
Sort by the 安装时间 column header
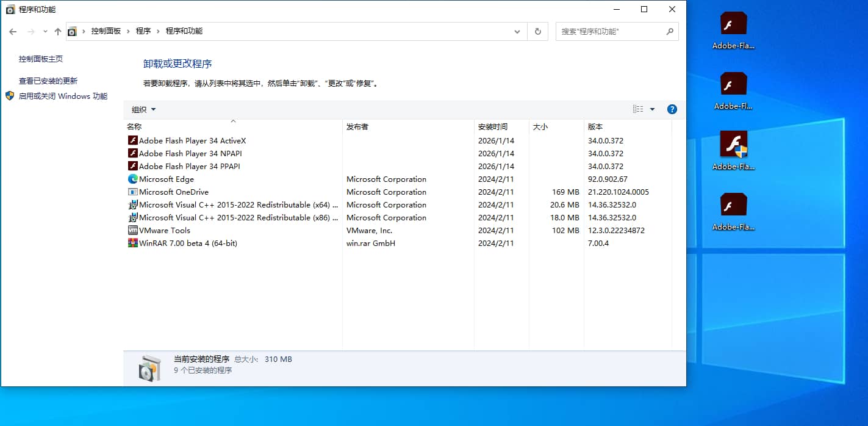pyautogui.click(x=493, y=126)
